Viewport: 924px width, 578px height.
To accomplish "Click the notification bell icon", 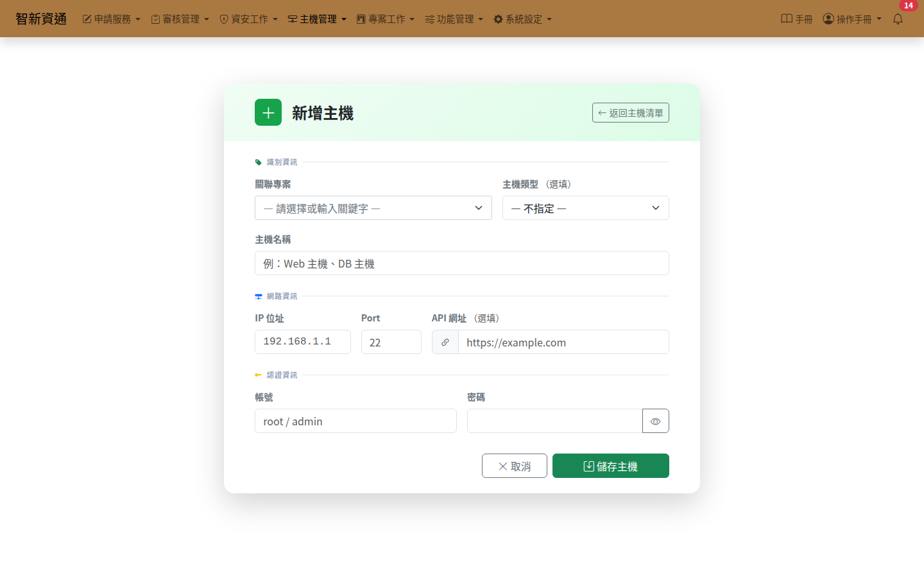I will coord(898,19).
